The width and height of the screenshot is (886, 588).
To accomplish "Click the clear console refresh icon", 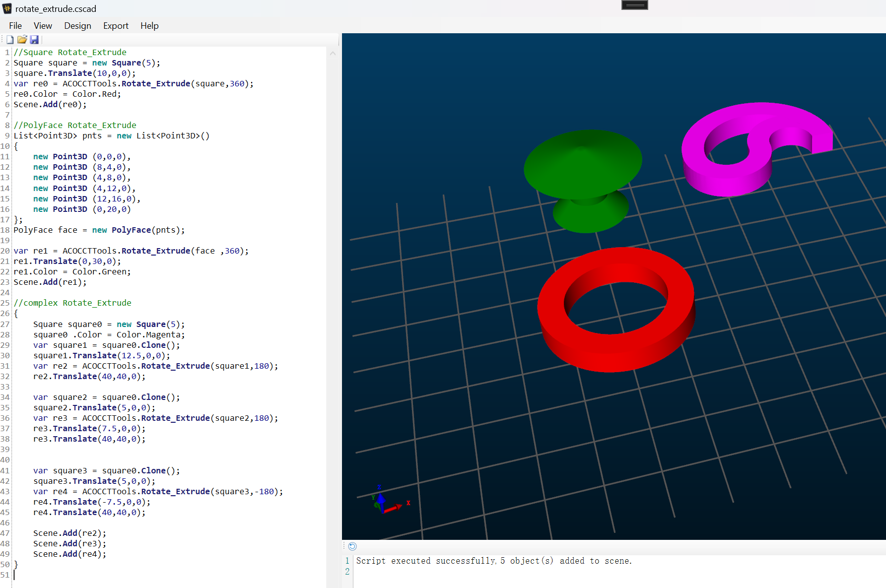I will 352,546.
